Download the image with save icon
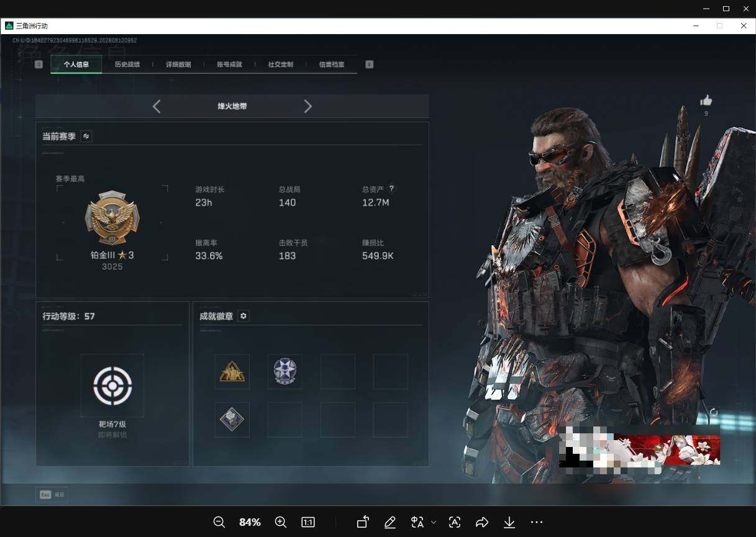This screenshot has width=756, height=537. [x=509, y=522]
